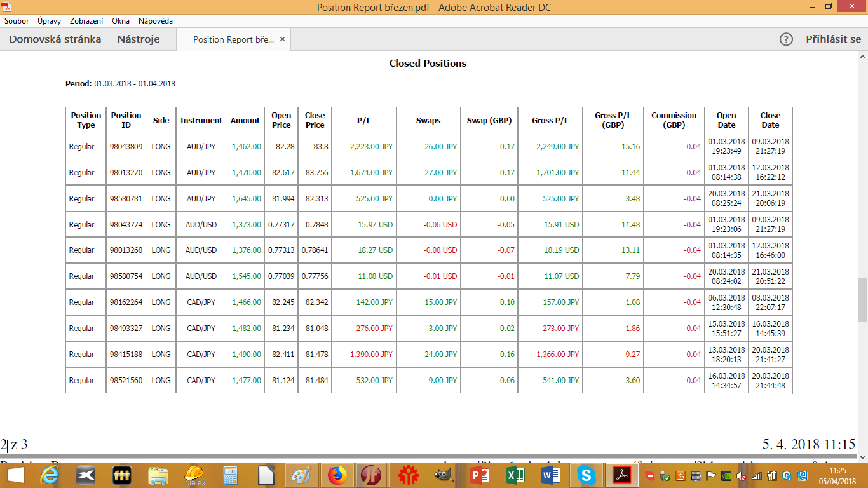Click the Přihlásit se sign-in button
868x488 pixels.
pos(833,39)
